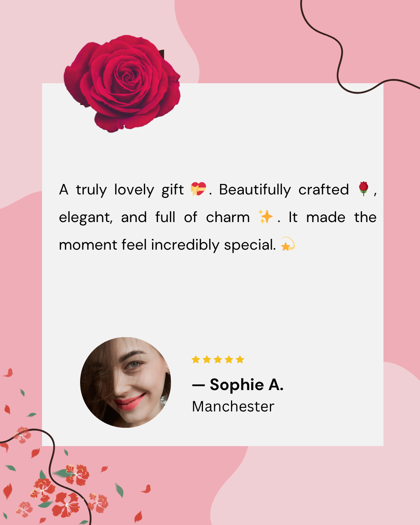Click the fifth yellow rating star

[240, 359]
